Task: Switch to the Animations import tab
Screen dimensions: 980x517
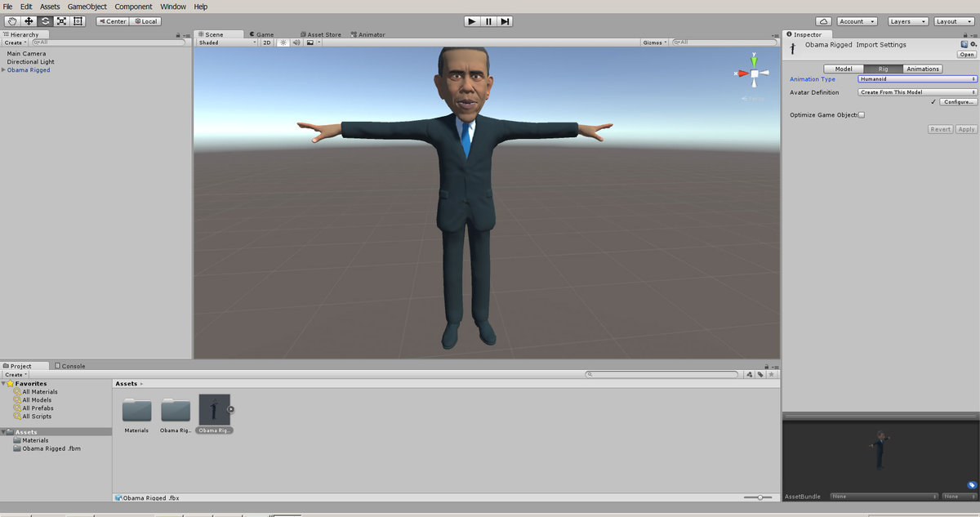Action: (923, 69)
